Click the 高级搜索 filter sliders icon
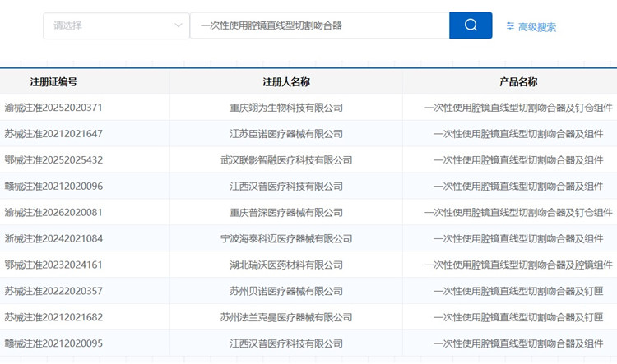The width and height of the screenshot is (617, 364). [x=510, y=26]
